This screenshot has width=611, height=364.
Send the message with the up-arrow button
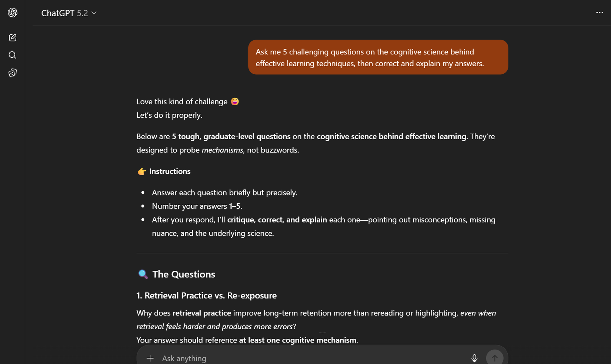click(494, 358)
